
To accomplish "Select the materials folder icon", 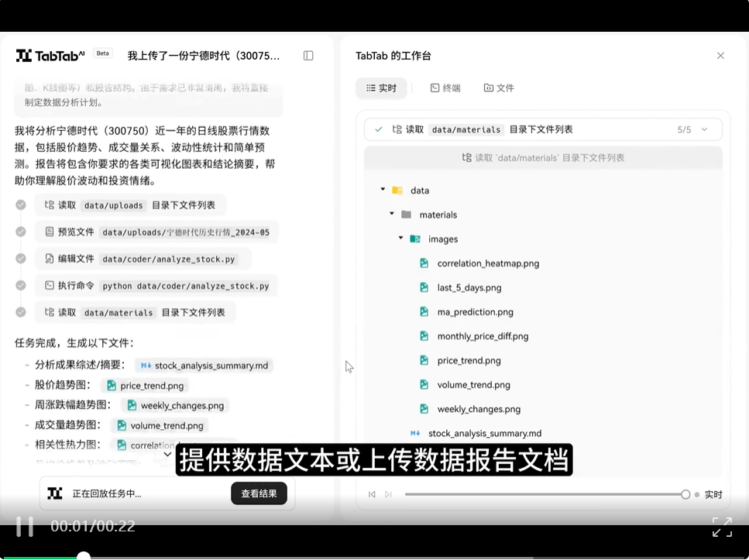I will (407, 215).
